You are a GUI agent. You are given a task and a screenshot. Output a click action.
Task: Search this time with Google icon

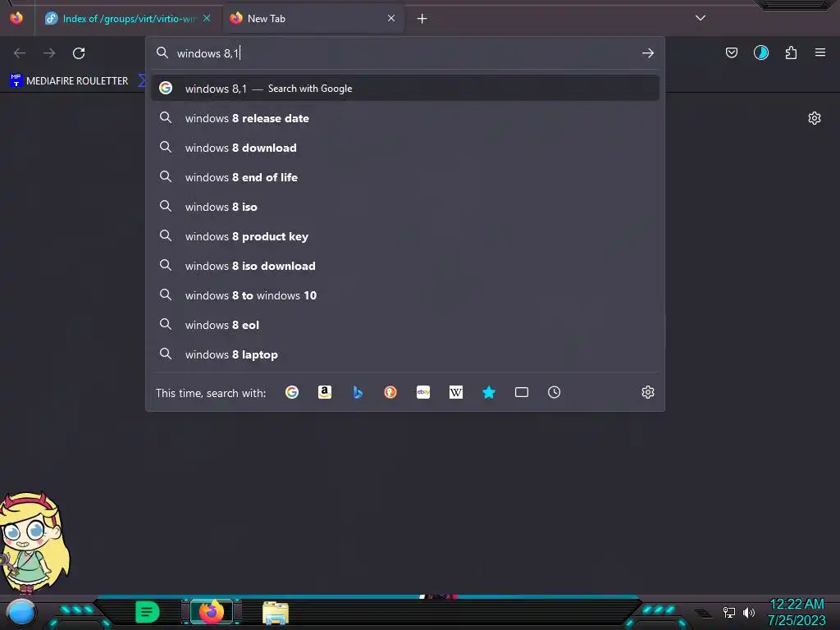pyautogui.click(x=292, y=392)
